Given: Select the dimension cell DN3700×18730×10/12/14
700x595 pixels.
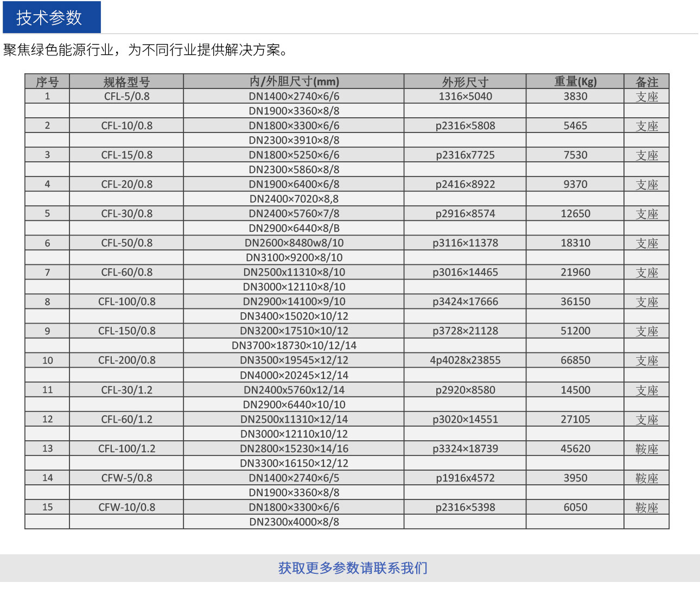Looking at the screenshot, I should click(x=294, y=346).
